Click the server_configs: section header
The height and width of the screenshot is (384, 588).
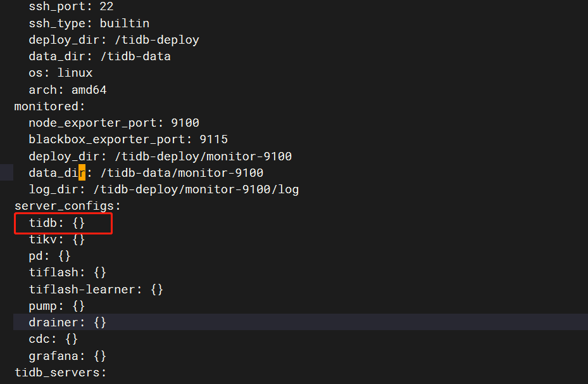click(x=68, y=206)
